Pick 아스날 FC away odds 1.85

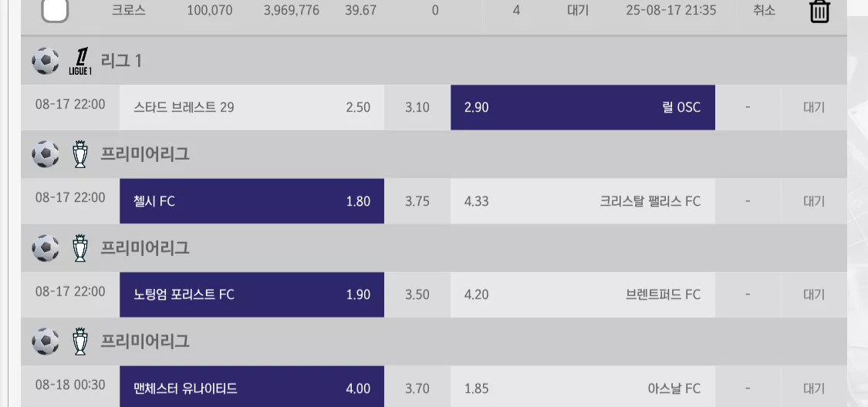(583, 386)
